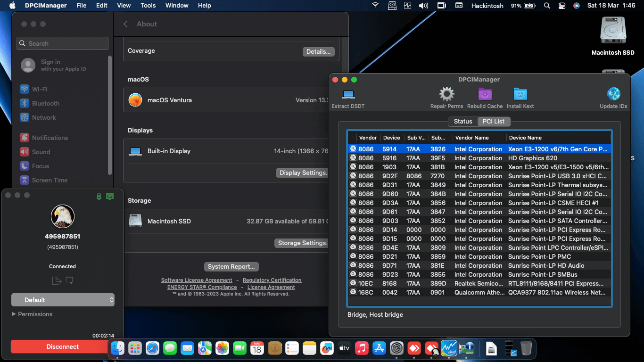Viewport: 644px width, 362px height.
Task: Click Wi-Fi icon in menu bar
Action: [x=375, y=6]
